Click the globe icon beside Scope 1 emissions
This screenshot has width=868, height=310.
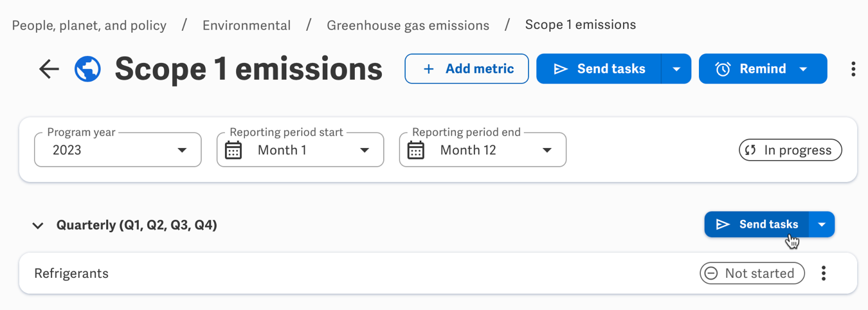[x=87, y=69]
